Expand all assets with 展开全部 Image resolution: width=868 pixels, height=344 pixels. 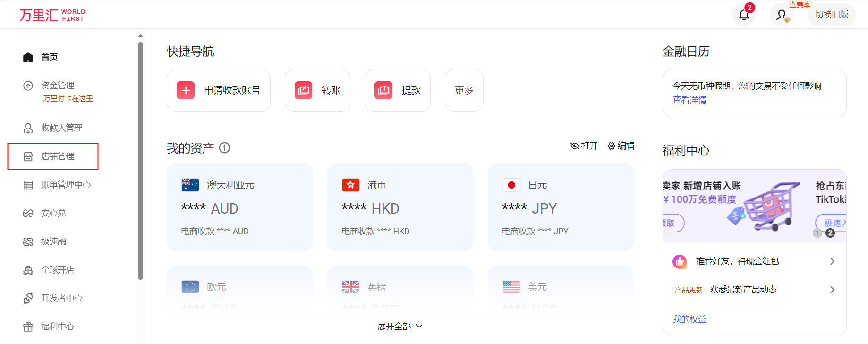400,327
